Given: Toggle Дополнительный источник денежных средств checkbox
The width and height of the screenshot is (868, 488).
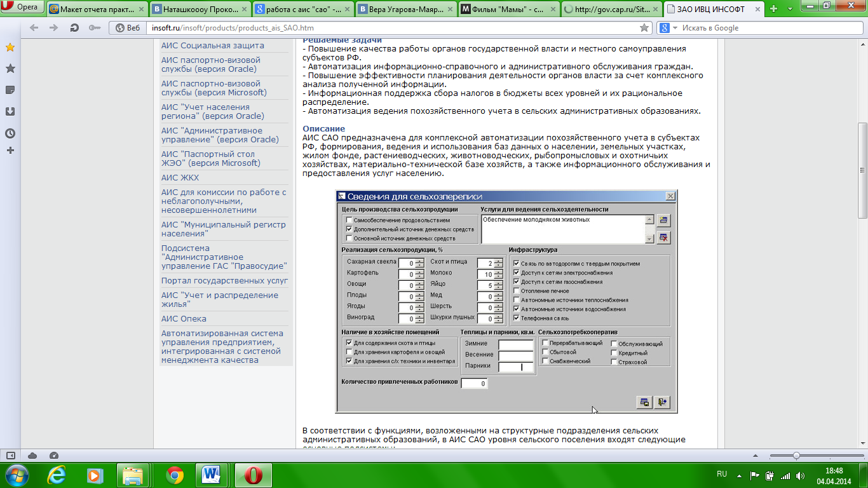Looking at the screenshot, I should pos(349,229).
